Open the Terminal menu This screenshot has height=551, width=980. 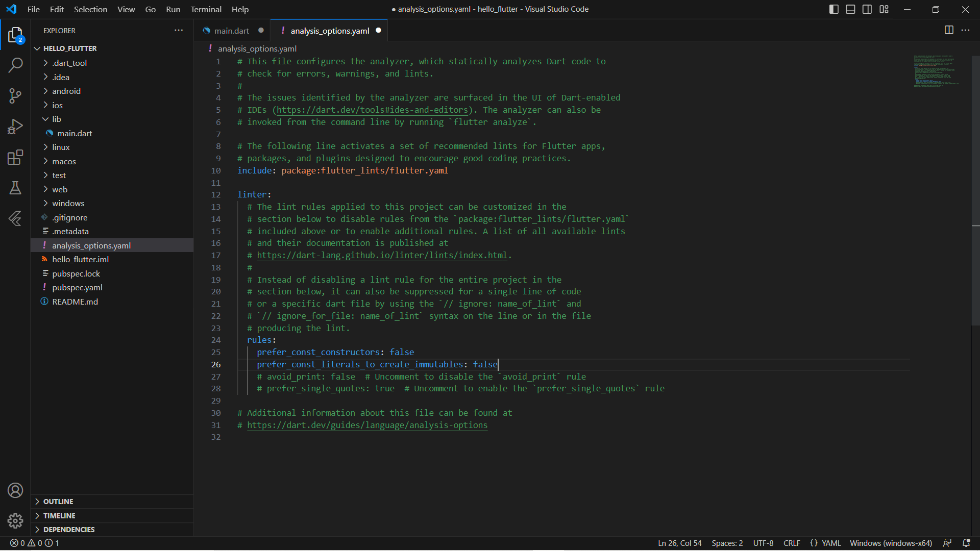pos(206,9)
